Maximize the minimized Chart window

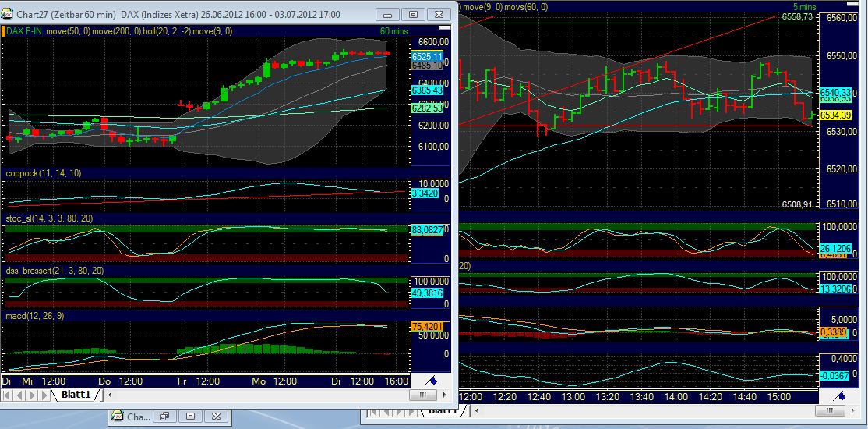click(189, 417)
